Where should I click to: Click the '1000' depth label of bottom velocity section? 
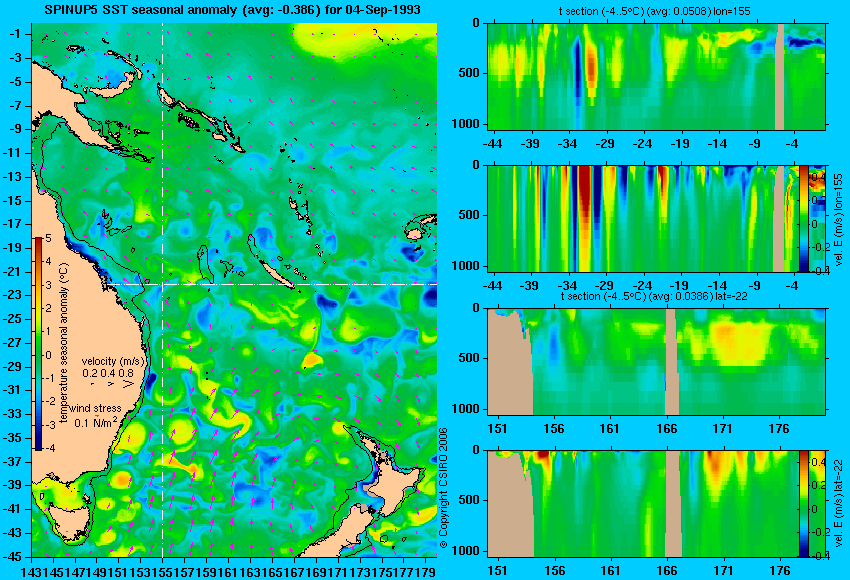point(466,551)
